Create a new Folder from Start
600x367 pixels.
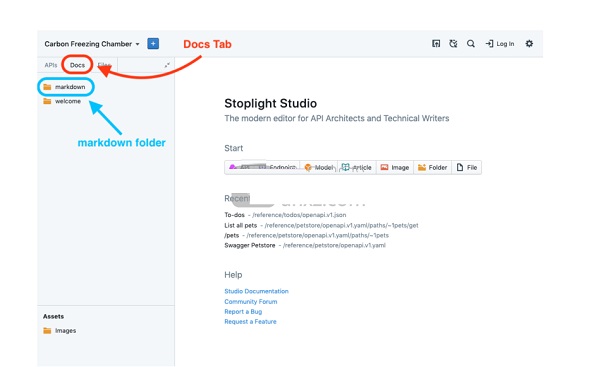coord(433,168)
